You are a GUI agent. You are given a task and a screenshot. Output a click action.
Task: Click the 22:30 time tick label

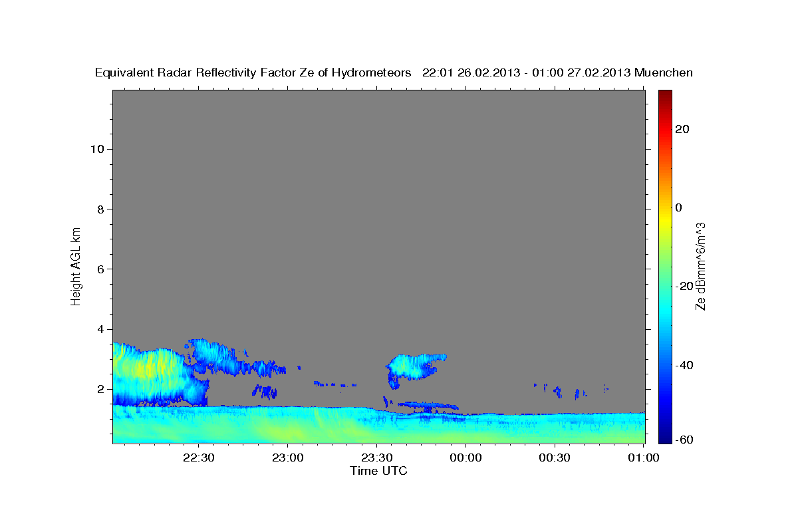(x=198, y=458)
